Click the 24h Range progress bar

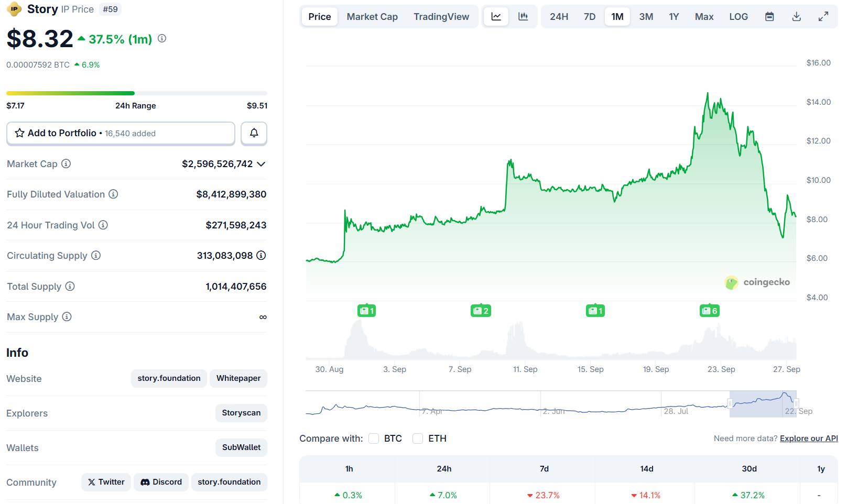[137, 93]
